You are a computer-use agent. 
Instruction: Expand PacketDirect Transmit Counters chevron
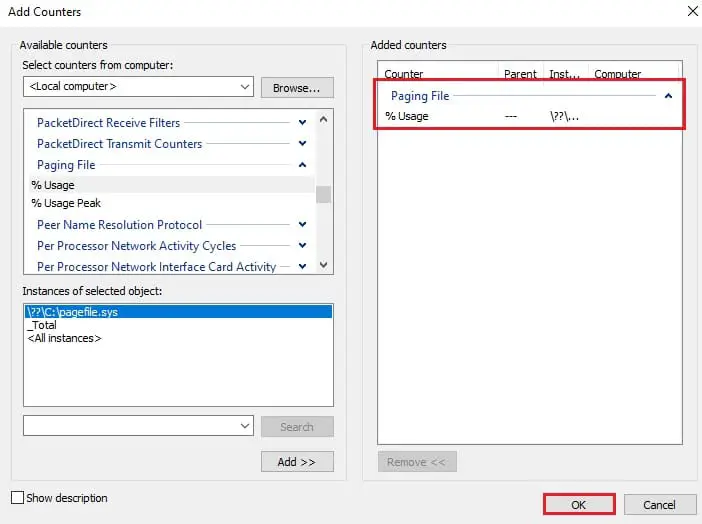(303, 143)
